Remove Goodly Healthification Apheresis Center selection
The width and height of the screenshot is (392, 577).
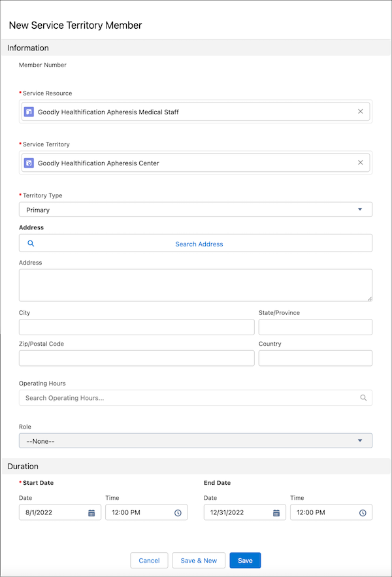(x=360, y=162)
